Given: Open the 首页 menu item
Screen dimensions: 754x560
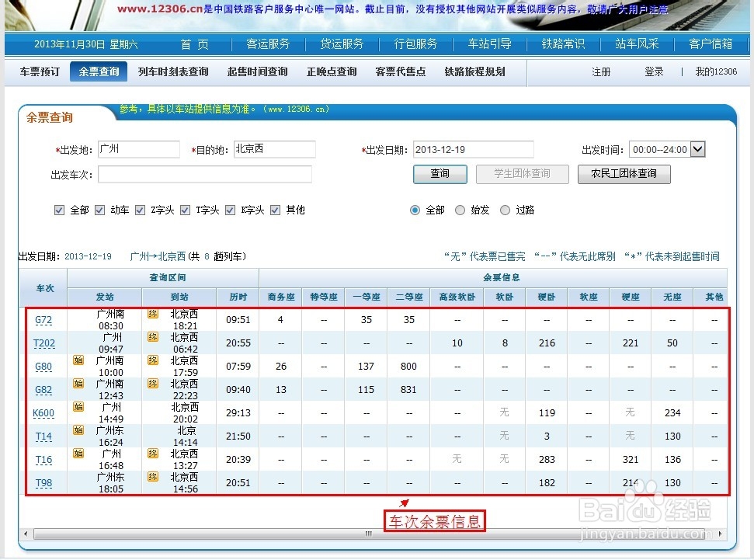Looking at the screenshot, I should point(195,44).
